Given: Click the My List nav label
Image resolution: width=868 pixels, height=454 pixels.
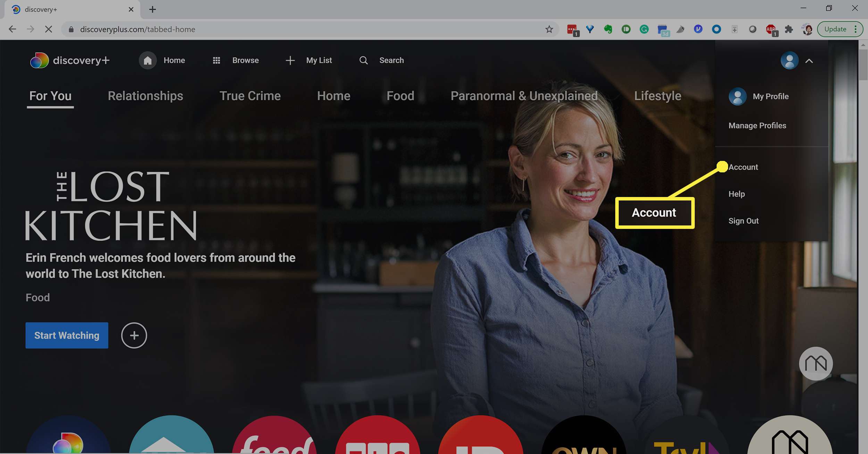Looking at the screenshot, I should pos(319,60).
